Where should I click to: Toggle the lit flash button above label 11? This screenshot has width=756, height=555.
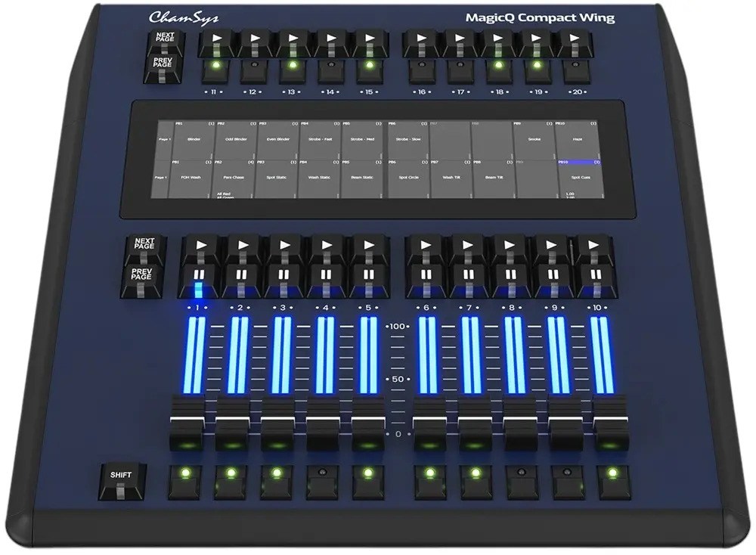coord(215,70)
